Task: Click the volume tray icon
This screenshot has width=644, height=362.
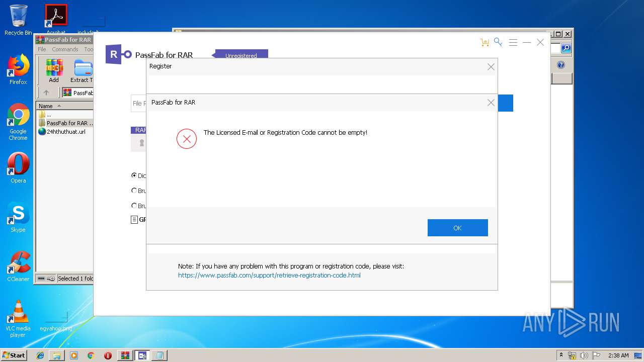Action: coord(584,355)
